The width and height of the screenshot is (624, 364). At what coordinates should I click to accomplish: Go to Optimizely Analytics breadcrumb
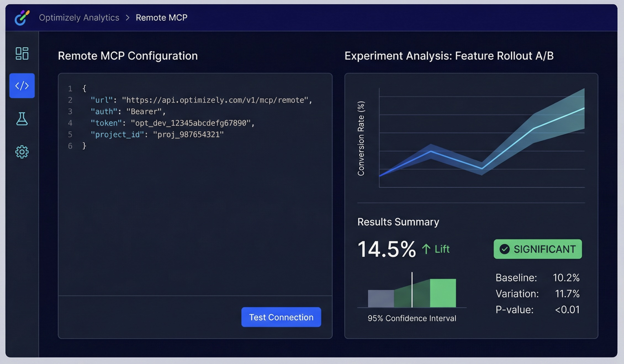coord(79,18)
